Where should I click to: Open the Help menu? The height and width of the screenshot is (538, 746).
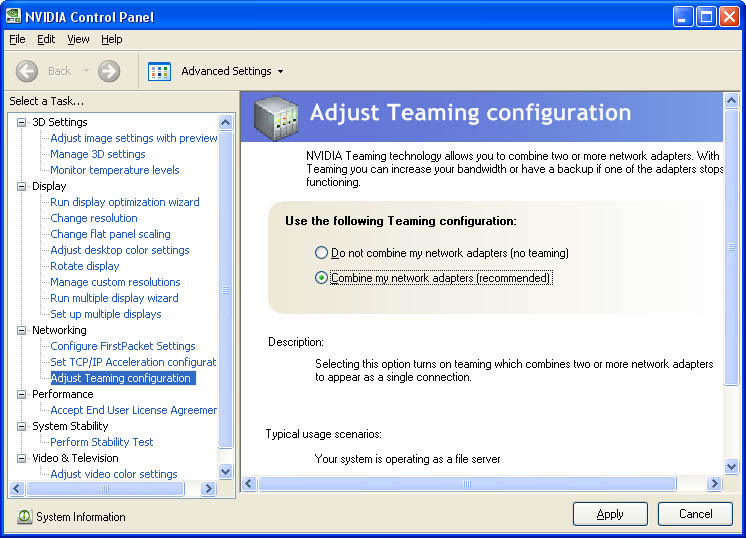(x=112, y=39)
